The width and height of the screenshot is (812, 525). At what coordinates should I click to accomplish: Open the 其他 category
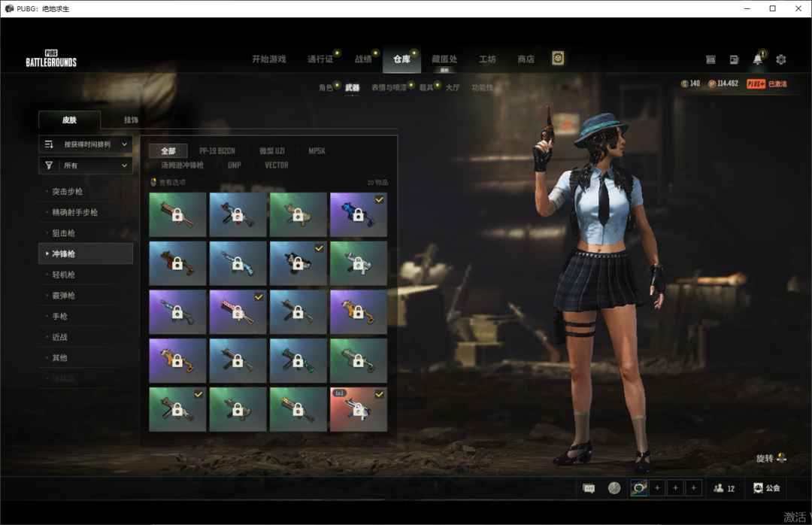86,357
